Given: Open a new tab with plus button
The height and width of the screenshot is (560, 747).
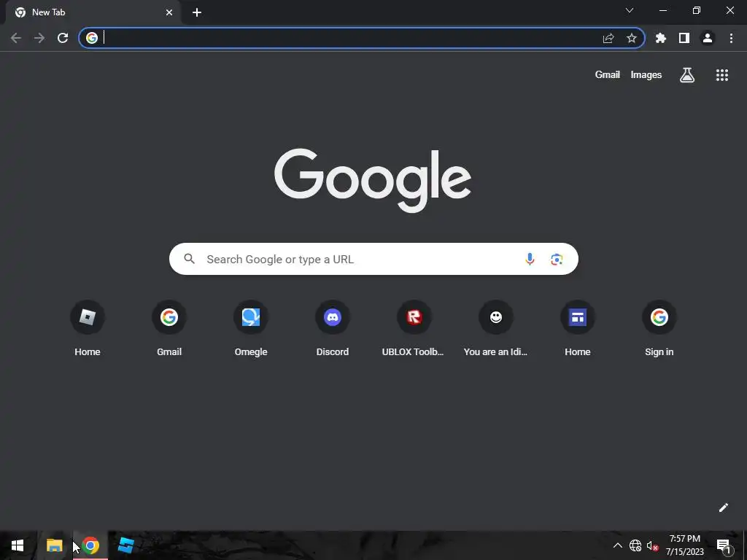Looking at the screenshot, I should click(x=197, y=12).
